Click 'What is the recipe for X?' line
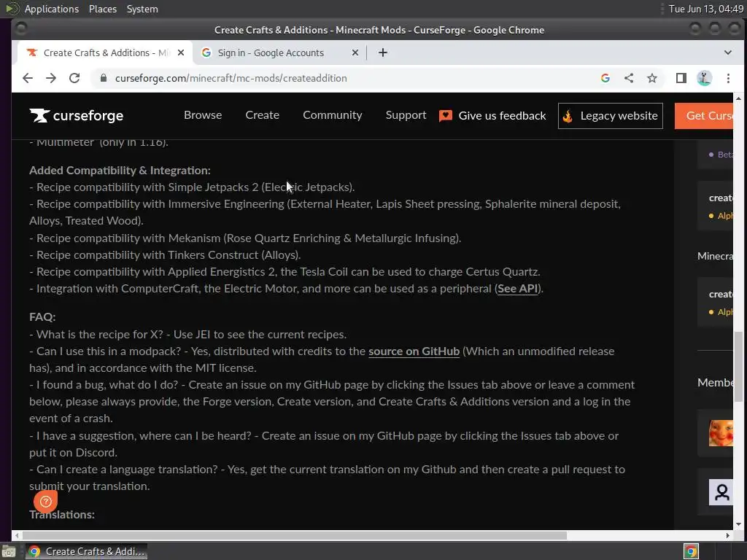The image size is (747, 560). (x=187, y=334)
